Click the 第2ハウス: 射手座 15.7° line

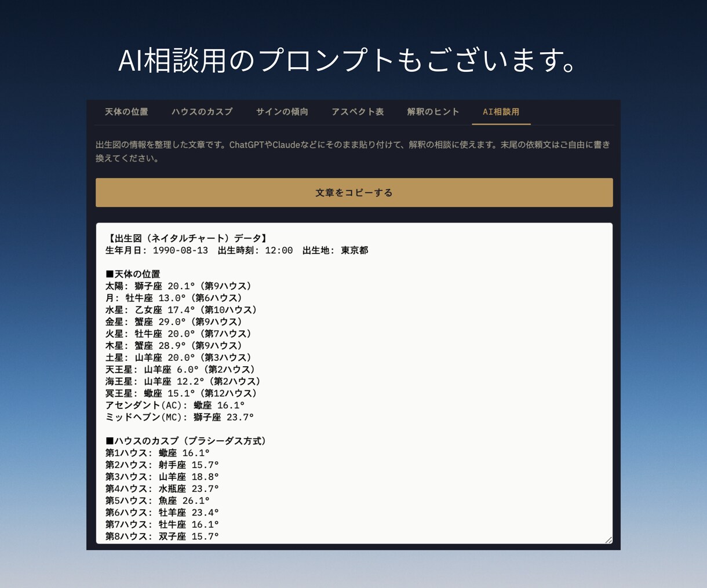162,465
